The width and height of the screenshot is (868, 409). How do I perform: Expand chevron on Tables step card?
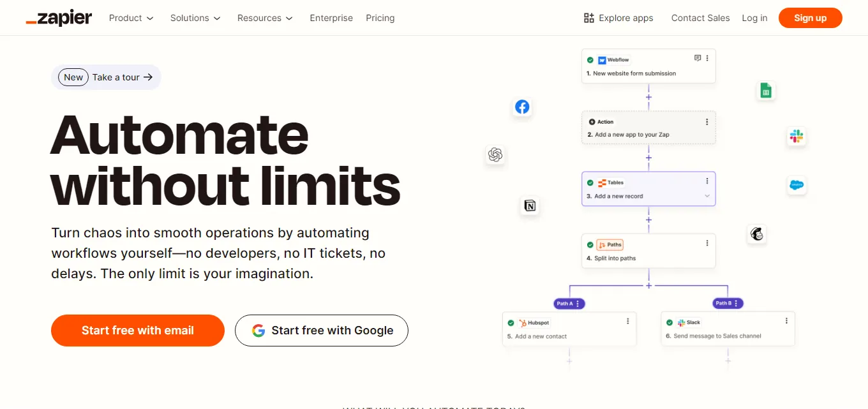pos(707,196)
